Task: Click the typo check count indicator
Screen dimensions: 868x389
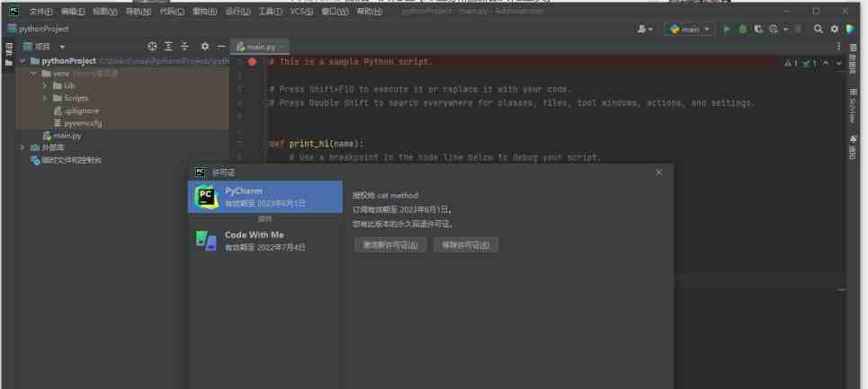Action: [x=810, y=64]
